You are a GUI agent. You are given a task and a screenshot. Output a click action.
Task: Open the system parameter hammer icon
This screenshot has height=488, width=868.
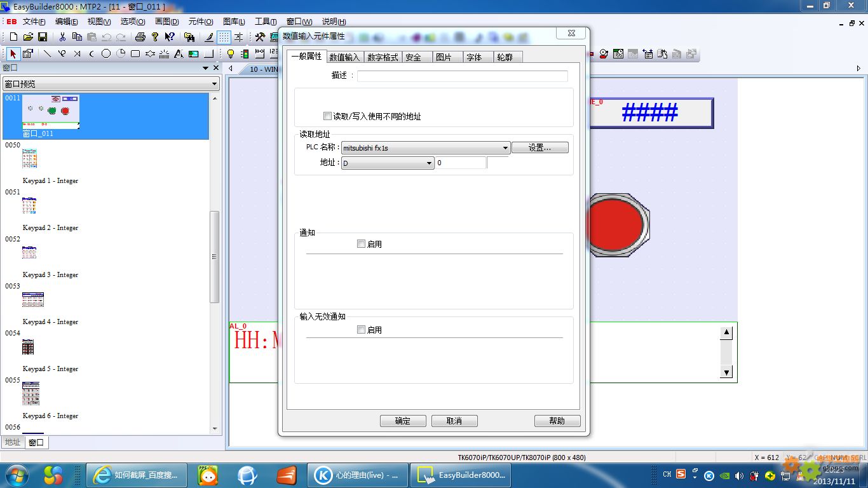pyautogui.click(x=260, y=37)
